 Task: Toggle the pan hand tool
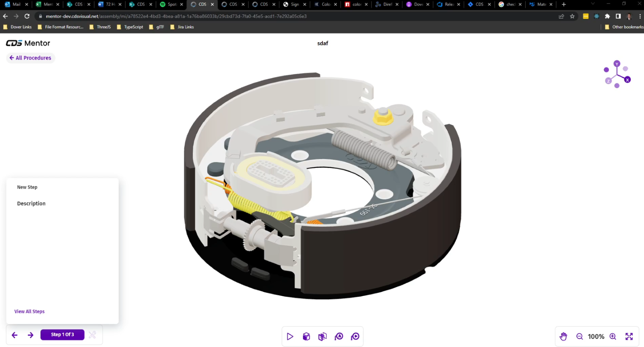point(563,337)
